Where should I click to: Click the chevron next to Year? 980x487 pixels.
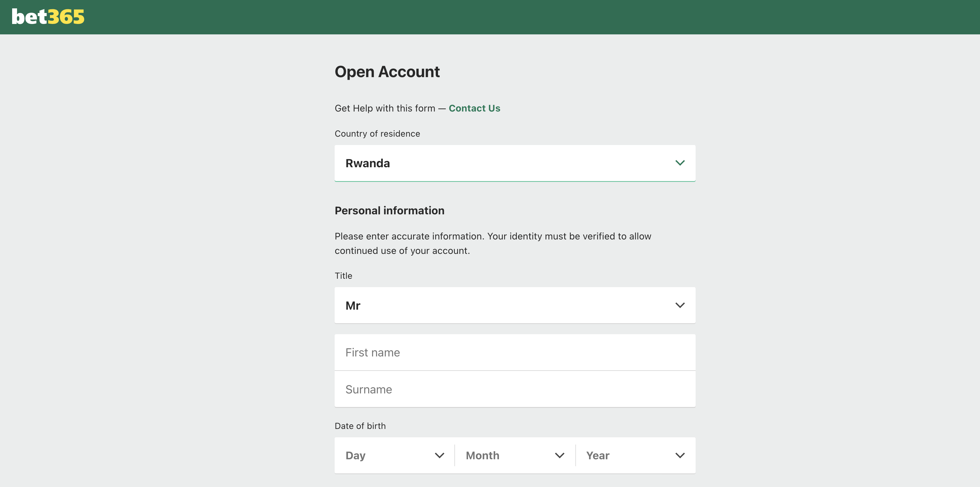click(679, 456)
